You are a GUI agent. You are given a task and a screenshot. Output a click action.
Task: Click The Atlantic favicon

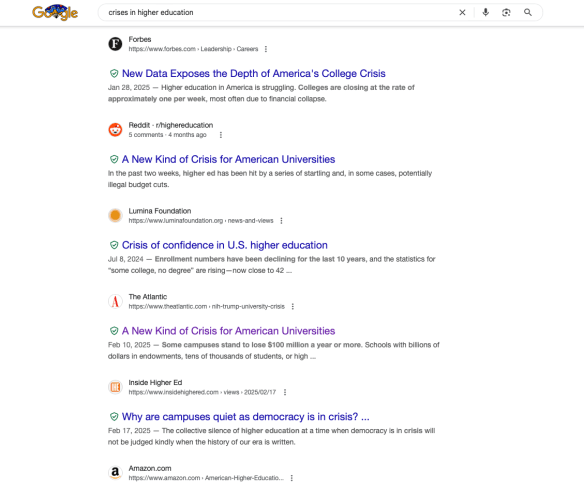[x=115, y=301]
